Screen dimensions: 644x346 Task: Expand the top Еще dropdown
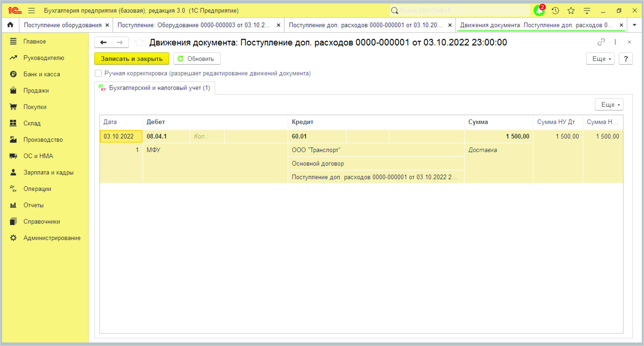[600, 59]
